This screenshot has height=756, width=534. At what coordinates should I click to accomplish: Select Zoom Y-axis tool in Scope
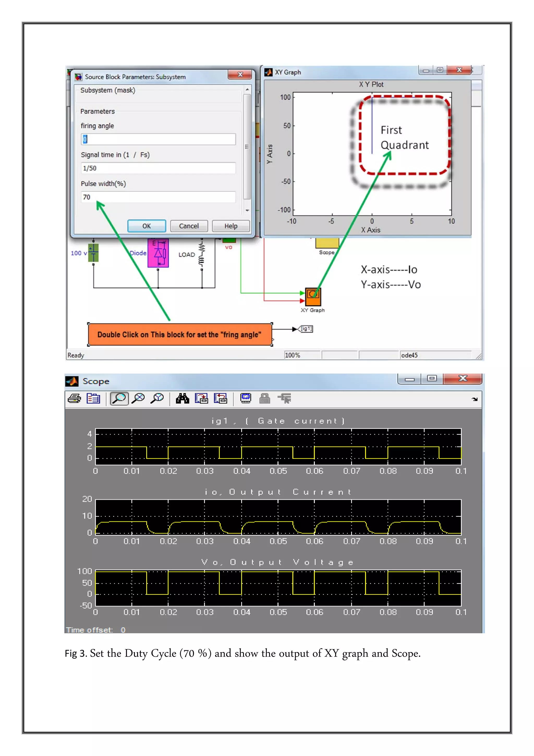click(x=157, y=398)
